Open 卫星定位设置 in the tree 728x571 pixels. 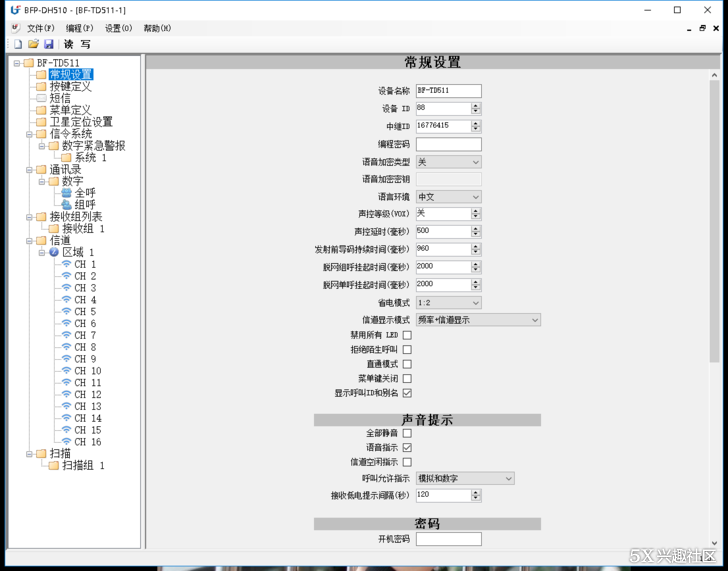coord(81,122)
